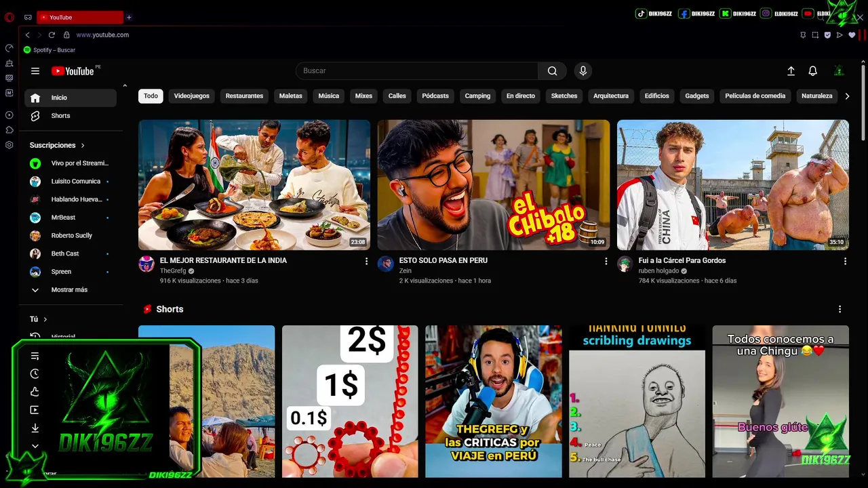Select the Todo filter chip
This screenshot has width=868, height=488.
click(151, 96)
